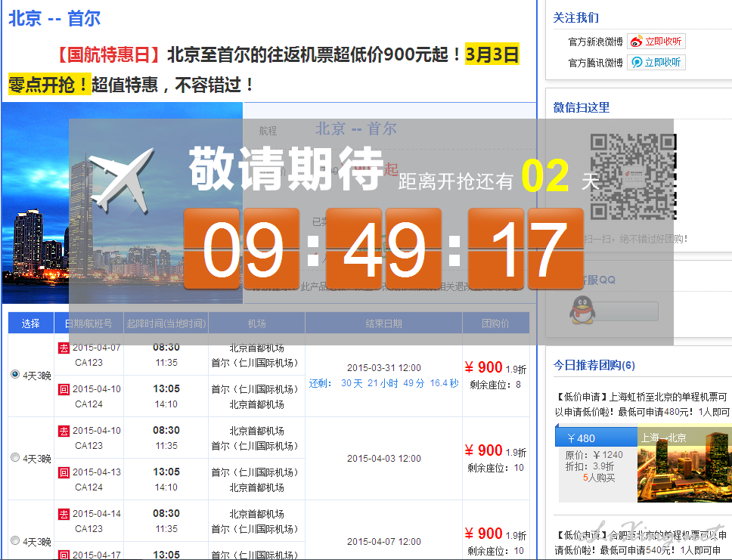
Task: Click the Sina Weibo logo icon
Action: point(636,42)
